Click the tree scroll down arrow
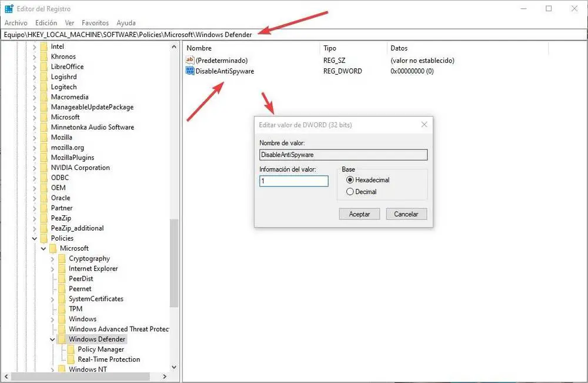588x383 pixels. click(x=174, y=367)
